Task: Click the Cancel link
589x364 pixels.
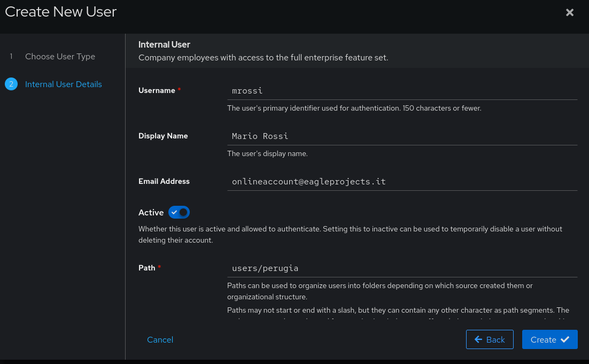Action: coord(160,339)
